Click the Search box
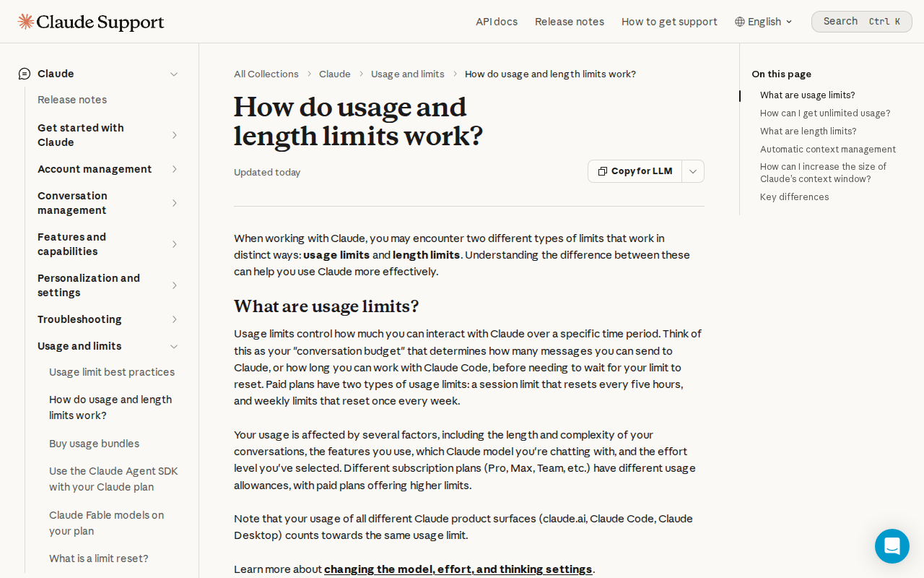 pyautogui.click(x=862, y=22)
